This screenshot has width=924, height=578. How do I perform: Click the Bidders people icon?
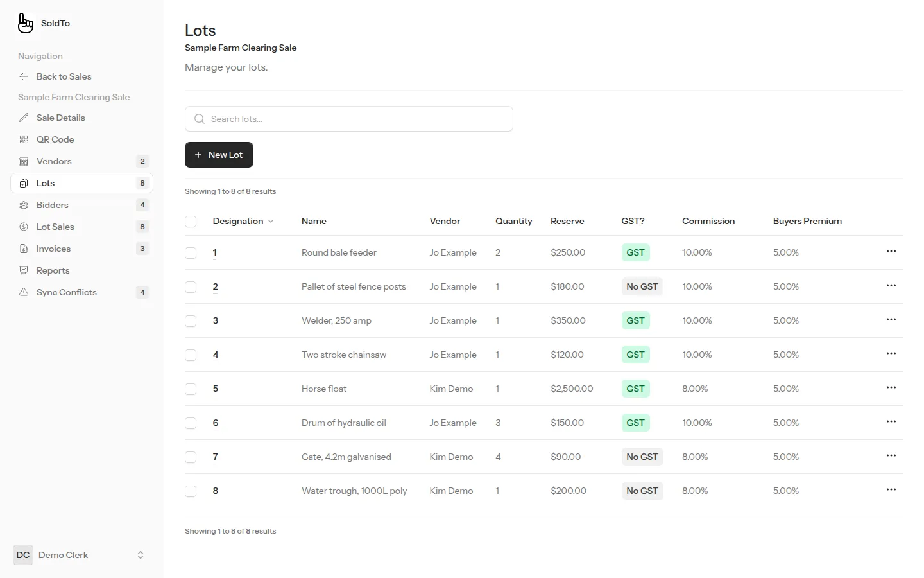click(x=24, y=205)
